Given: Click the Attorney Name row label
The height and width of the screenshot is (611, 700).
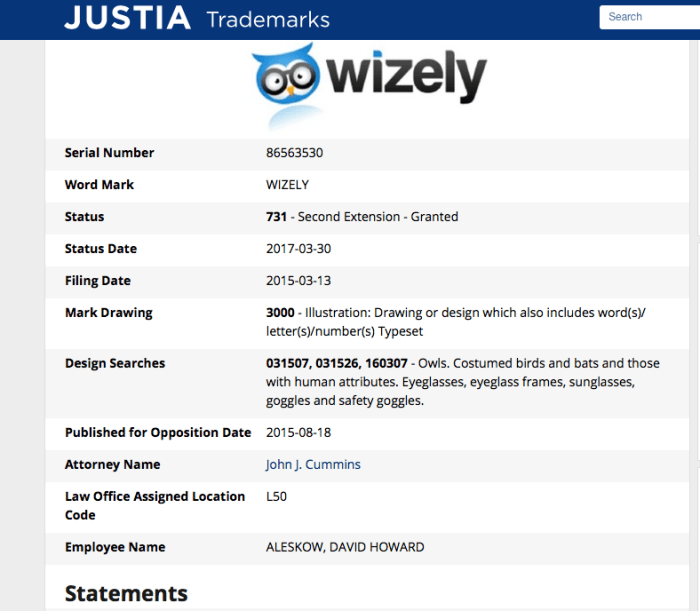Looking at the screenshot, I should [112, 465].
